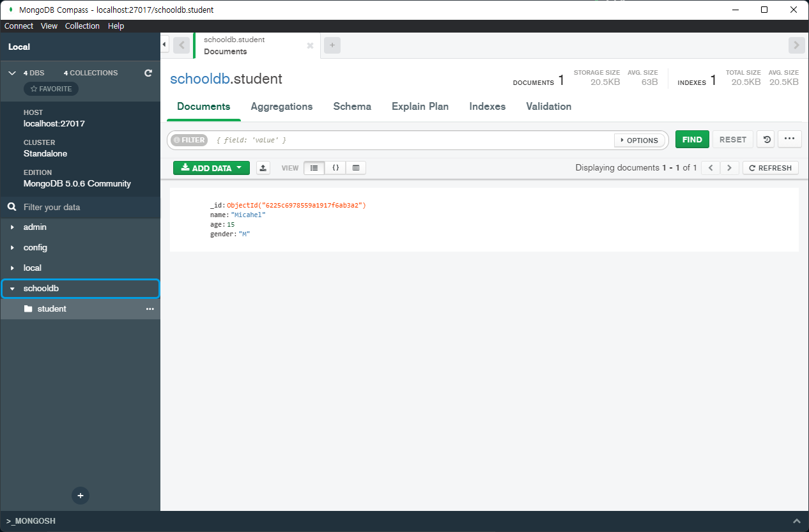Expand the query OPTIONS panel
The height and width of the screenshot is (532, 809).
click(639, 140)
